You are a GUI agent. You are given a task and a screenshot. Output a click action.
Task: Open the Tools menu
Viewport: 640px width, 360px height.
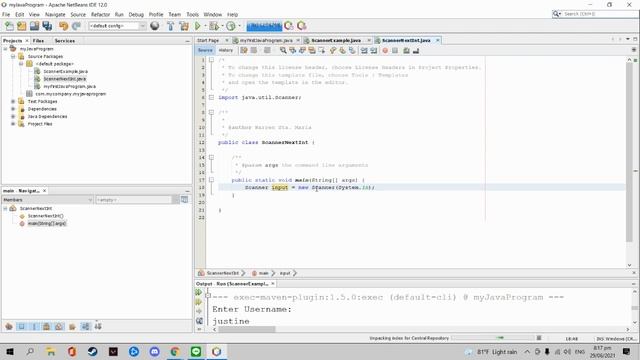pos(192,14)
